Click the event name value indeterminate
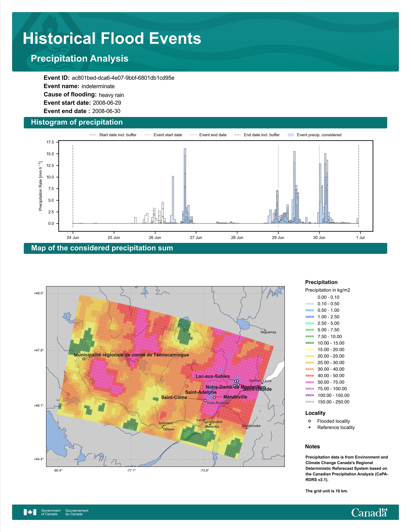 (98, 86)
